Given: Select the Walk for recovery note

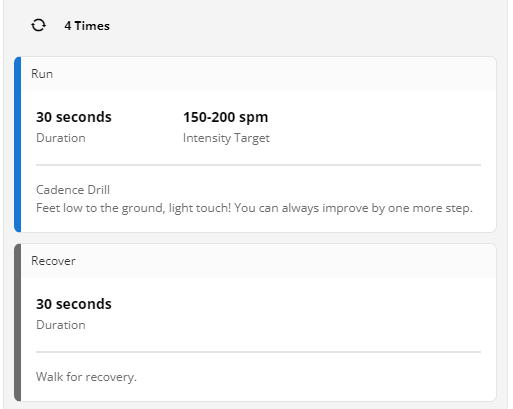Looking at the screenshot, I should tap(86, 377).
